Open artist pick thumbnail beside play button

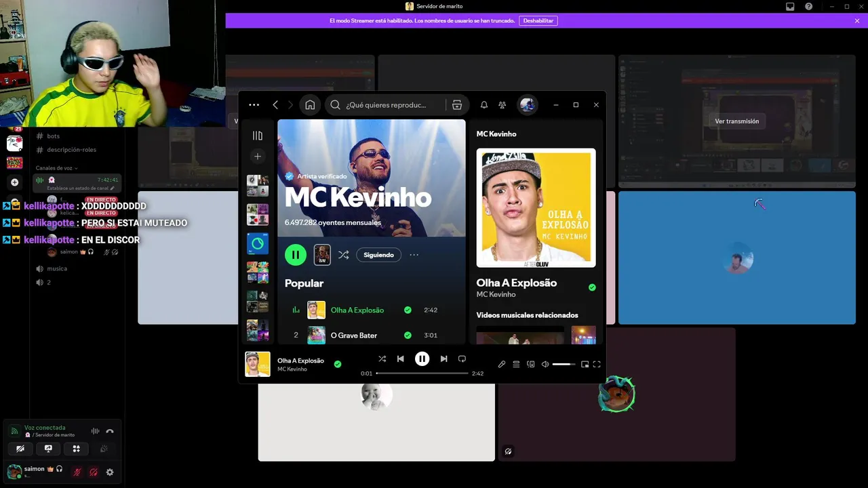[322, 255]
